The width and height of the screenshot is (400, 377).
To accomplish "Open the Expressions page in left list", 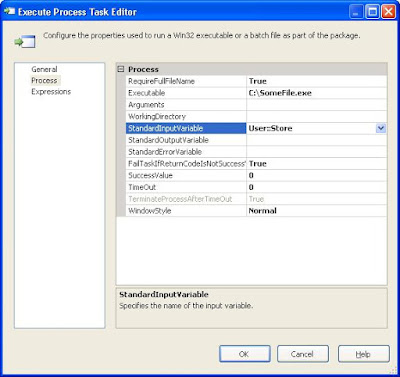I will 51,92.
